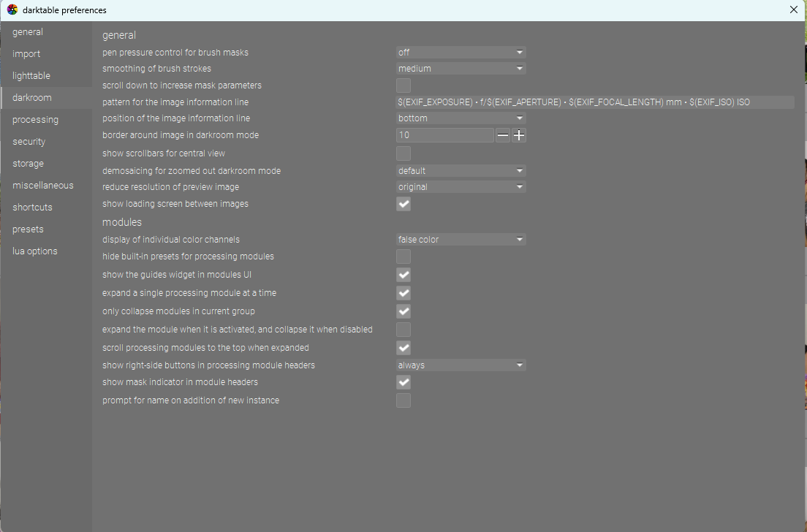807x532 pixels.
Task: Enable show scrollbars for central view
Action: pyautogui.click(x=403, y=153)
